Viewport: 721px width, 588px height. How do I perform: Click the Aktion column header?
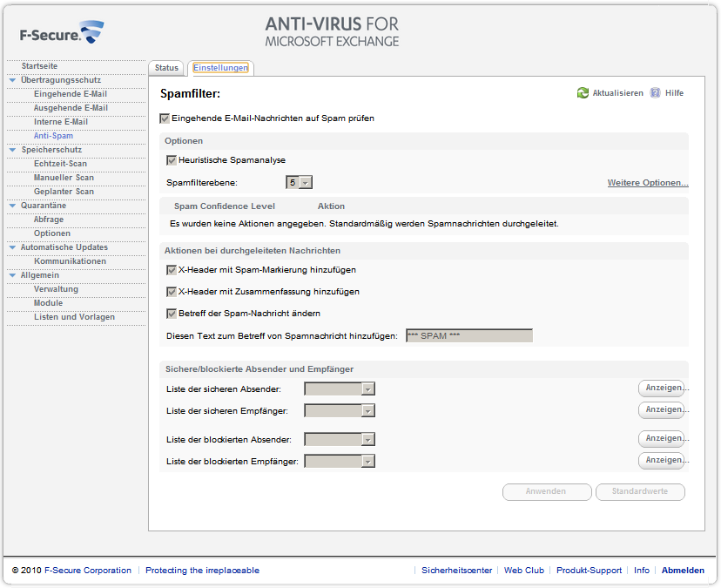pos(331,206)
